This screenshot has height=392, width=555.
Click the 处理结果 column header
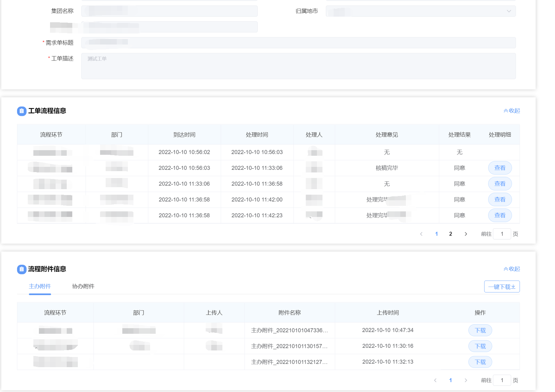pos(460,135)
